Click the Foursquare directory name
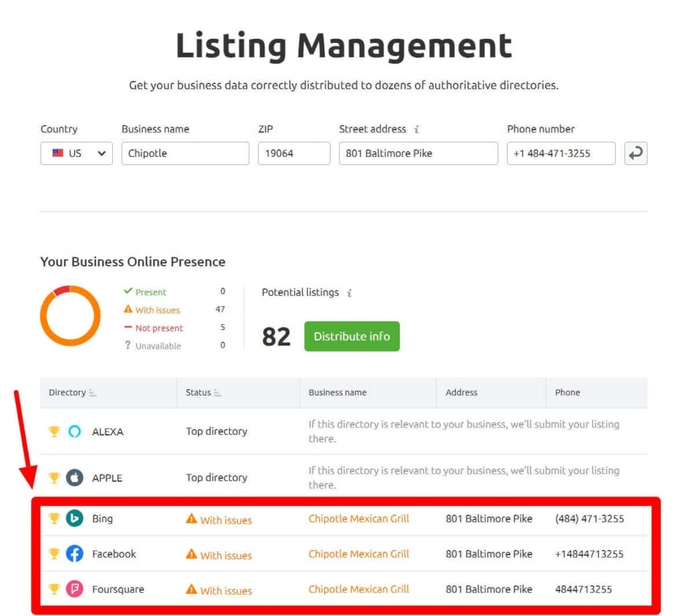This screenshot has width=684, height=616. coord(118,589)
